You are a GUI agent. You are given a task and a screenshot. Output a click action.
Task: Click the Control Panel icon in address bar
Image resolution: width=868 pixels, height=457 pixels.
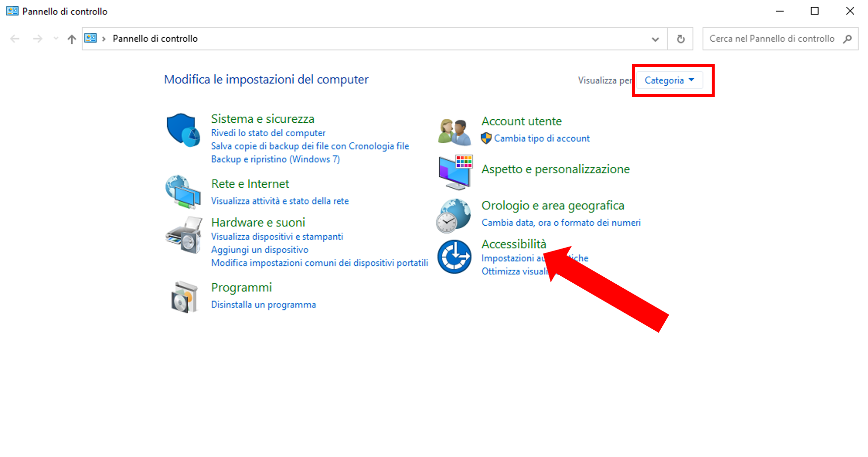tap(91, 38)
